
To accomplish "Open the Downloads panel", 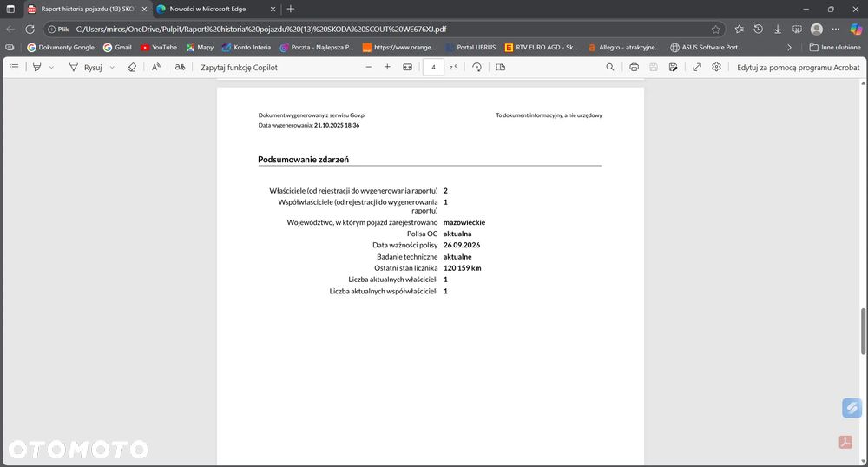I will tap(778, 30).
